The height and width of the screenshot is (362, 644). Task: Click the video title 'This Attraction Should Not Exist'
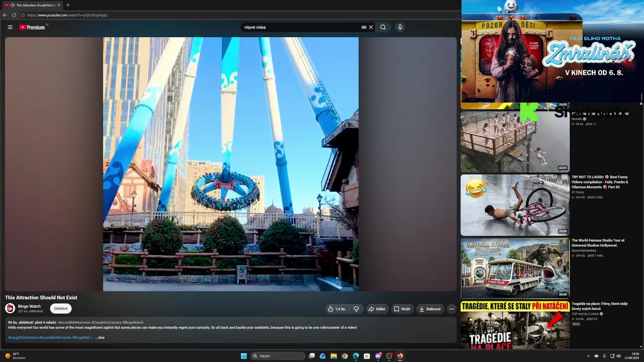[x=41, y=298]
